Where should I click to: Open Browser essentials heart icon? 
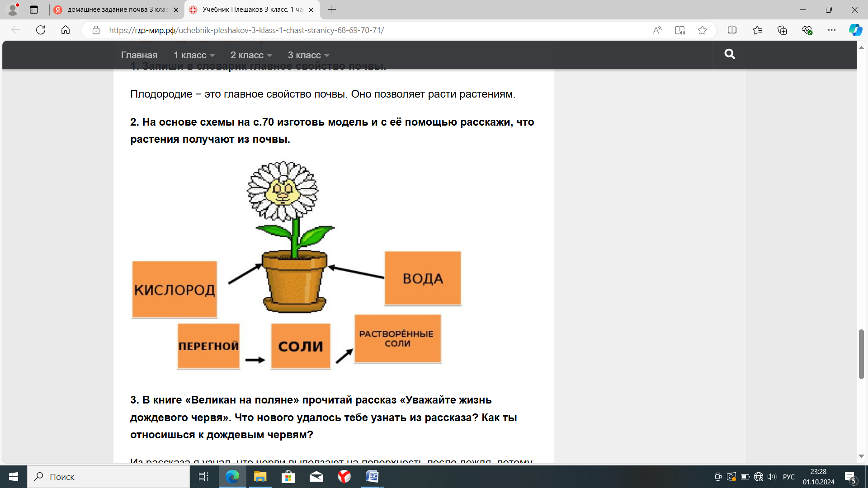tap(807, 30)
